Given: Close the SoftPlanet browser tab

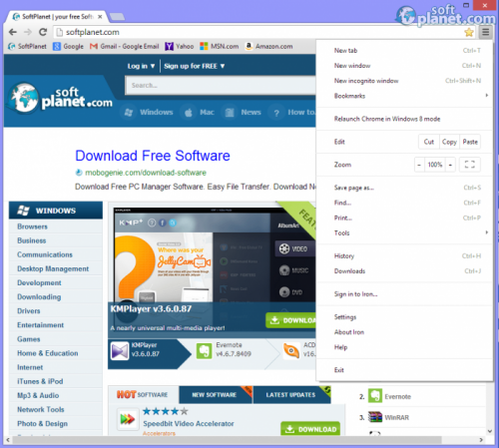Looking at the screenshot, I should tap(100, 17).
